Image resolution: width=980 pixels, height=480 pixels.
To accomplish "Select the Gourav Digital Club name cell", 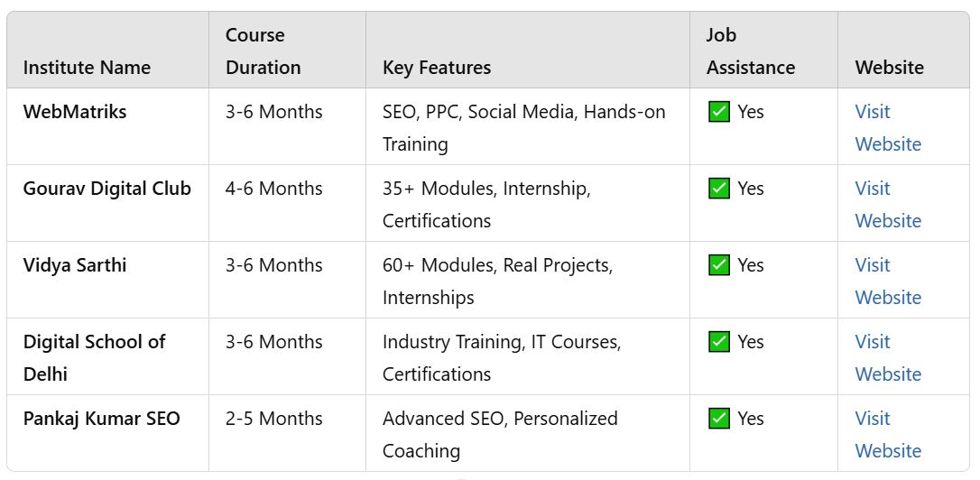I will (107, 189).
